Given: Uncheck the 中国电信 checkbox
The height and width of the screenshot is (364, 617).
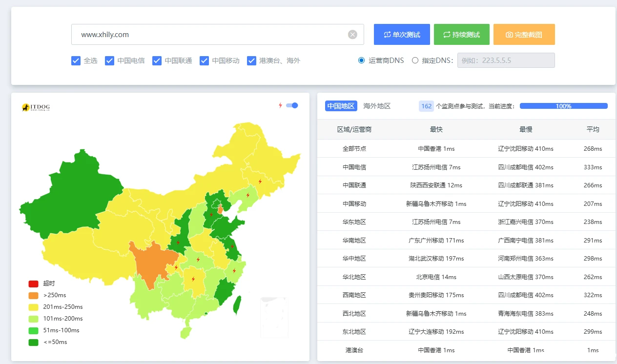Looking at the screenshot, I should [x=109, y=61].
